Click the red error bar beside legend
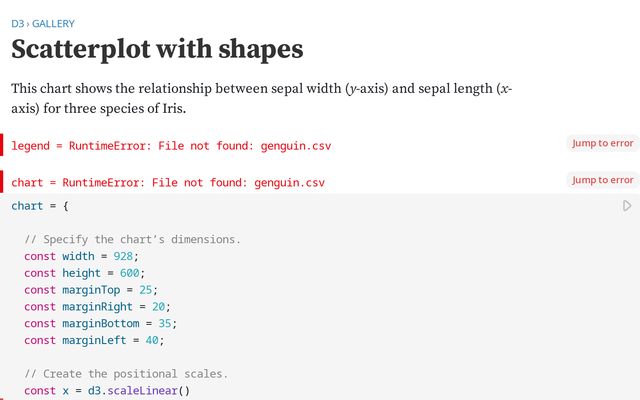Screen dimensions: 640x400 [2, 145]
